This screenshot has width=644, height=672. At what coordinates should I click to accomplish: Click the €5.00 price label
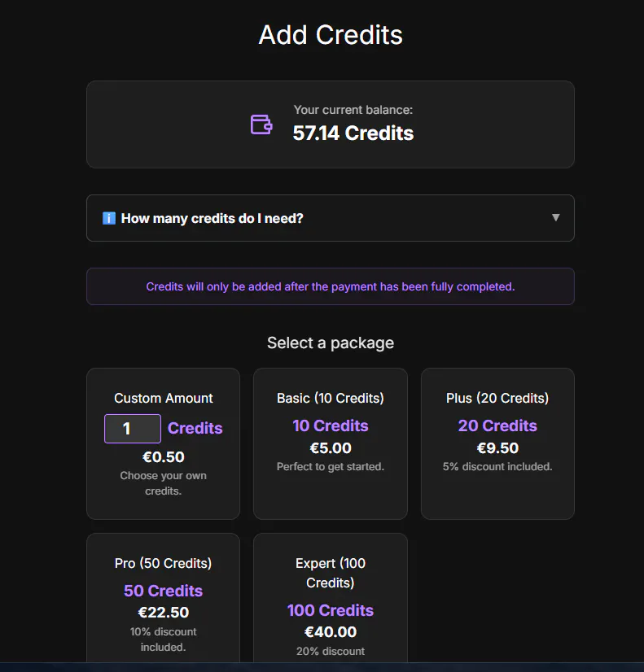(331, 447)
